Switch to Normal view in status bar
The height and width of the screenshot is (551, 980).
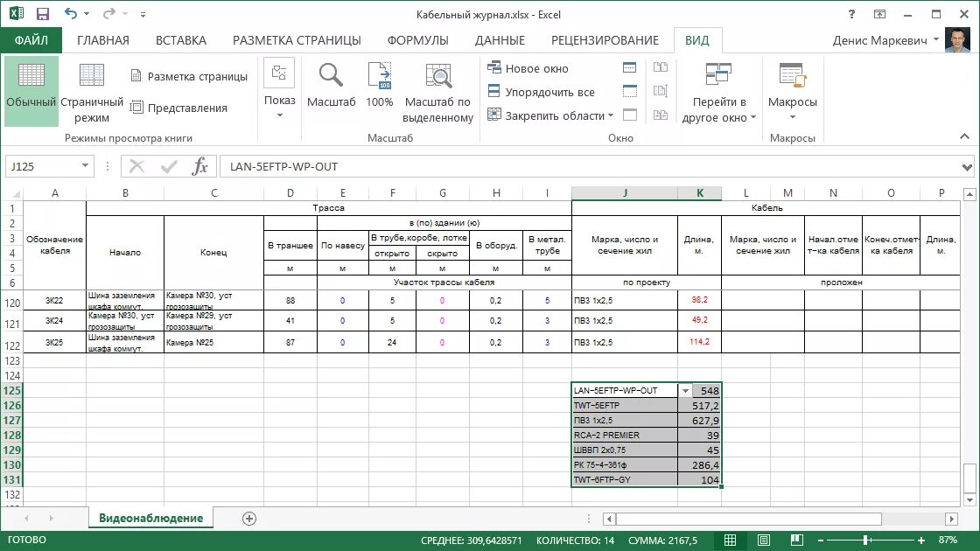(730, 540)
